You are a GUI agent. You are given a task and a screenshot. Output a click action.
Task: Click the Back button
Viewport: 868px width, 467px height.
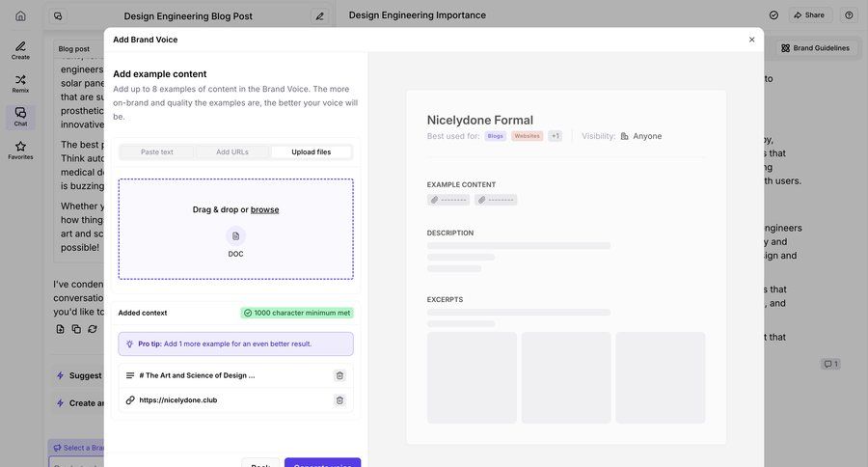(260, 463)
